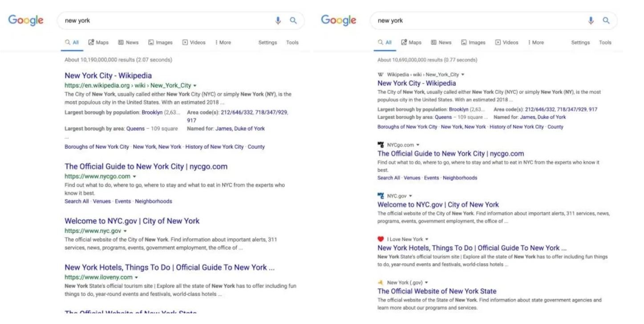Viewport: 644px width, 324px height.
Task: Click the New York (.gov) favicon icon
Action: point(381,283)
